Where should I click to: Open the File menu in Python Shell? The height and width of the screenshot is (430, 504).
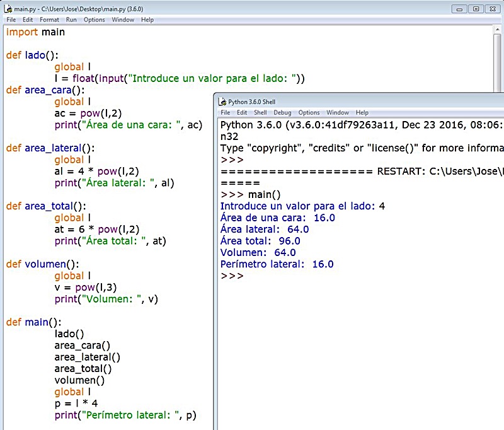[x=225, y=112]
